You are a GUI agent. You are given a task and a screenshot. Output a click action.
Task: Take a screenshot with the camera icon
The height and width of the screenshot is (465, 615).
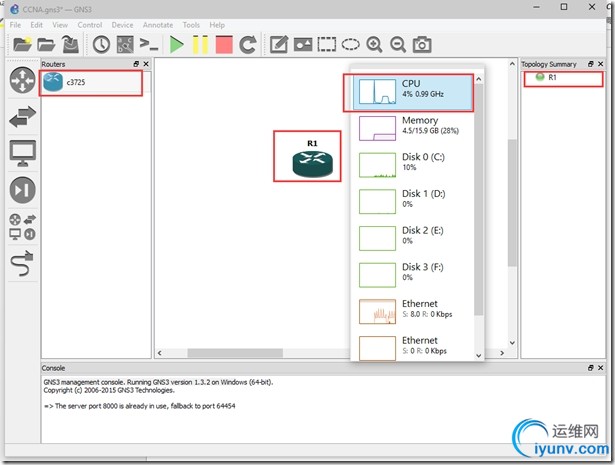[422, 44]
